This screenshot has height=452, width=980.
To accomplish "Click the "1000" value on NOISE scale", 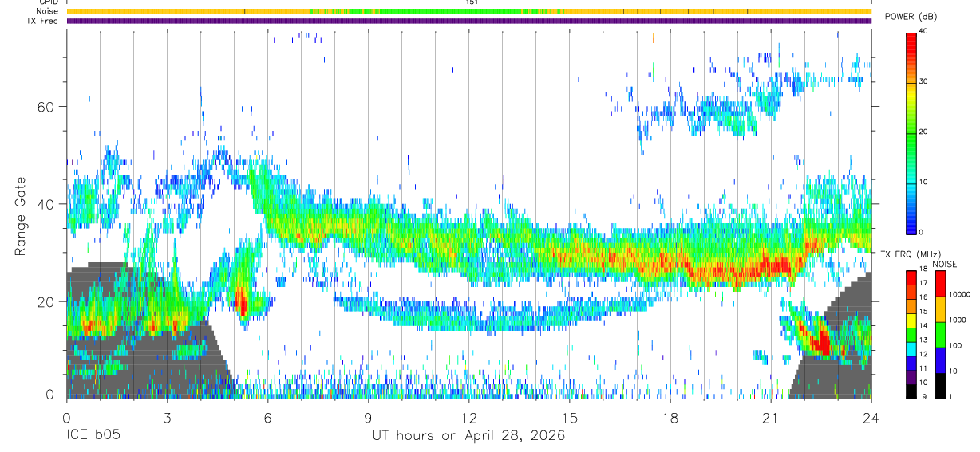I will pos(958,320).
